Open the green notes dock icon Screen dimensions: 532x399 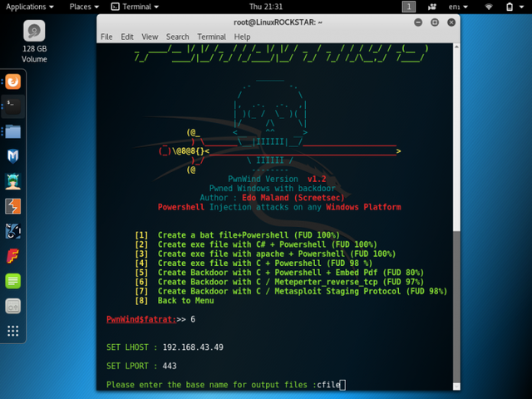tap(13, 281)
